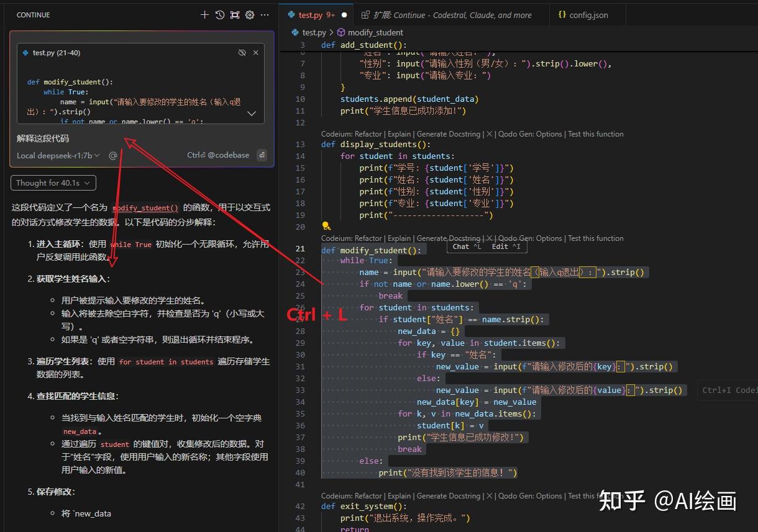Image resolution: width=758 pixels, height=532 pixels.
Task: Open the Local deepseek-r1:7b model selector
Action: click(58, 156)
